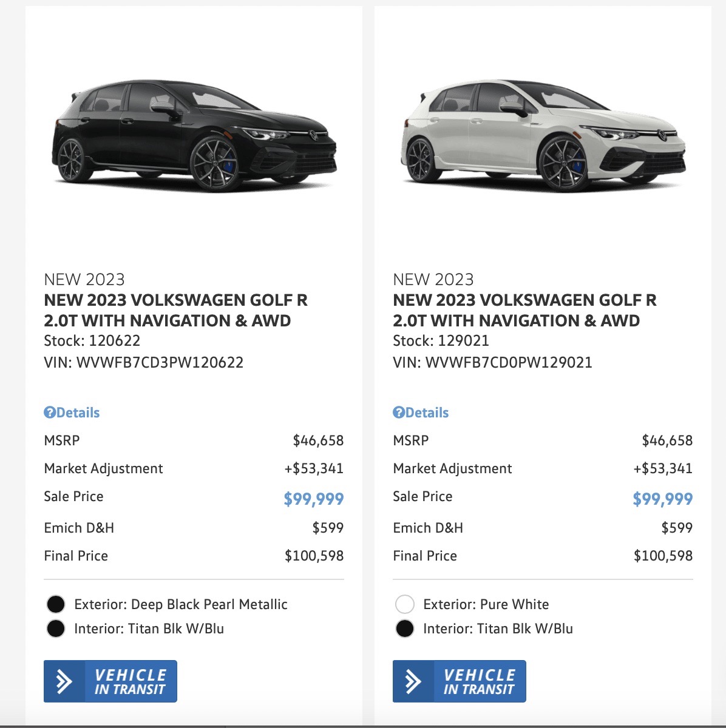Click chevron arrow icon on right transit button
The image size is (726, 728).
pyautogui.click(x=413, y=681)
